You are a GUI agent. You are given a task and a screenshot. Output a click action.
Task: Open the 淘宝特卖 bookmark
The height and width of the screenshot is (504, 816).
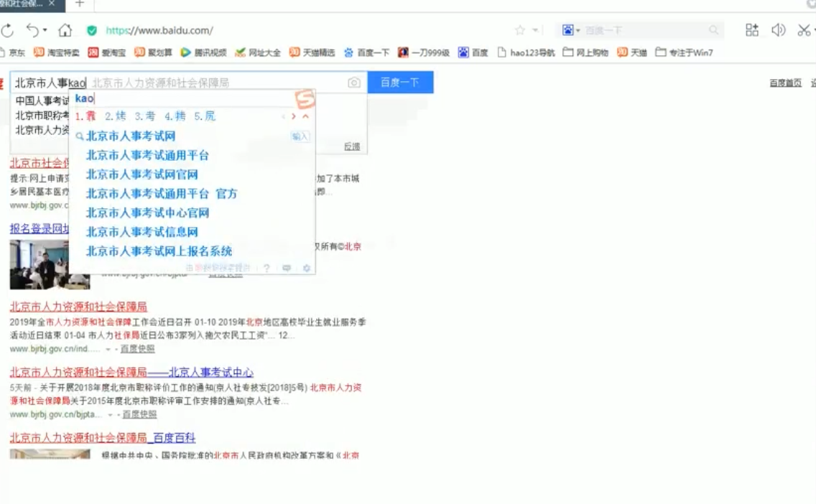point(56,52)
